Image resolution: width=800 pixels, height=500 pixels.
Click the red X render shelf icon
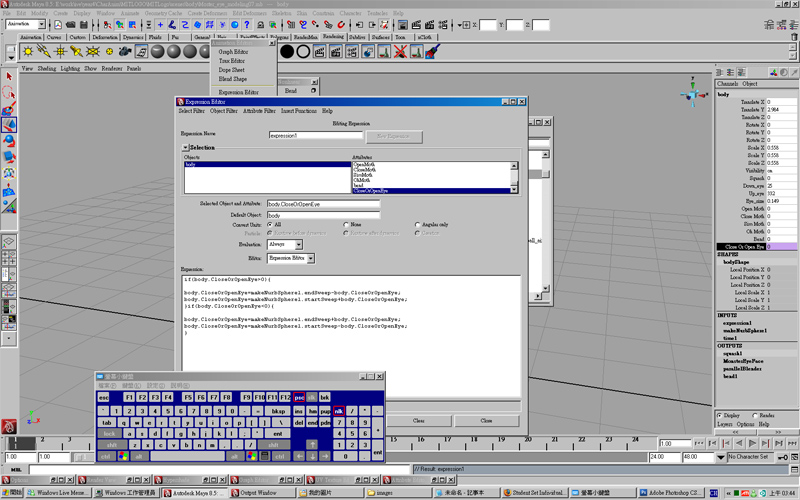pos(401,52)
